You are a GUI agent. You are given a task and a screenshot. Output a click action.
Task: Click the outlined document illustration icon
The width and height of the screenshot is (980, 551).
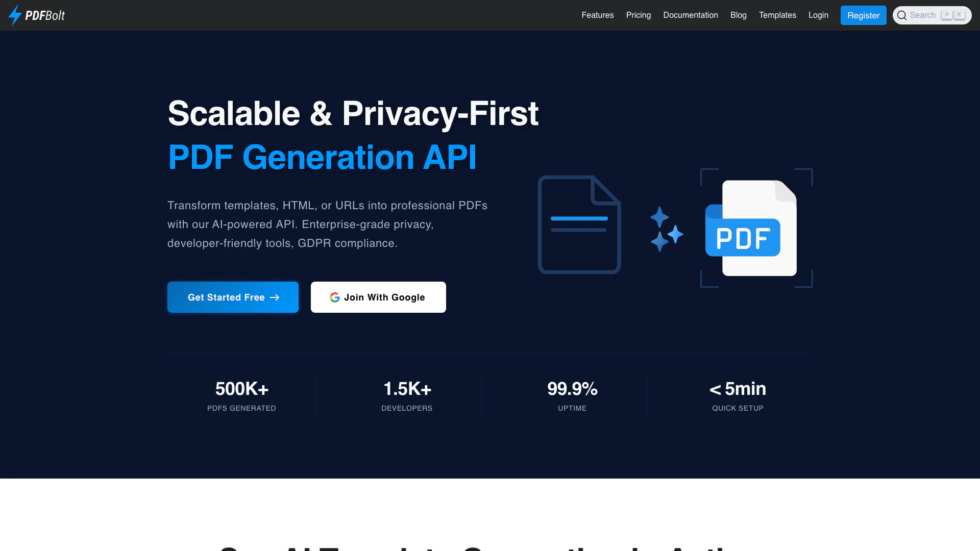pos(579,224)
